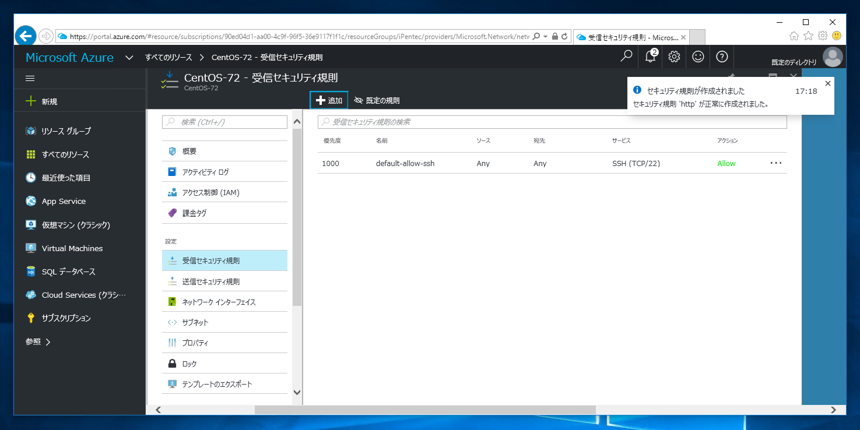
Task: Collapse the left menu with hamburger icon
Action: (x=30, y=78)
